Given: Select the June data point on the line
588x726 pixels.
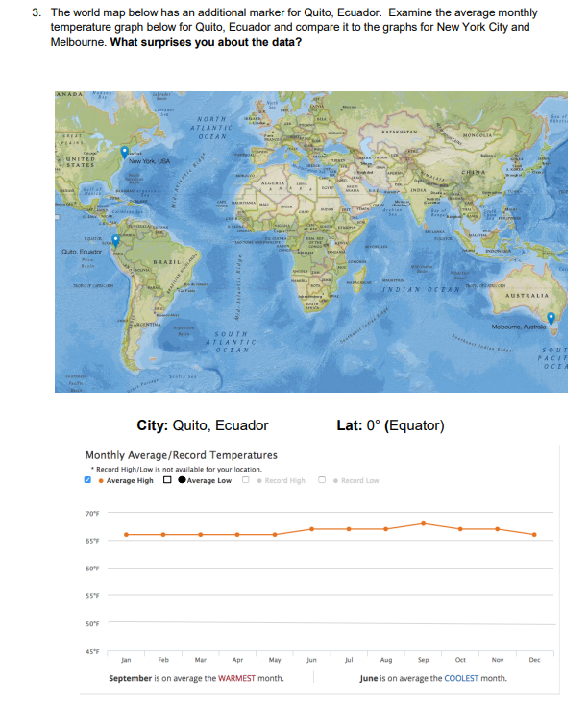Looking at the screenshot, I should [312, 529].
